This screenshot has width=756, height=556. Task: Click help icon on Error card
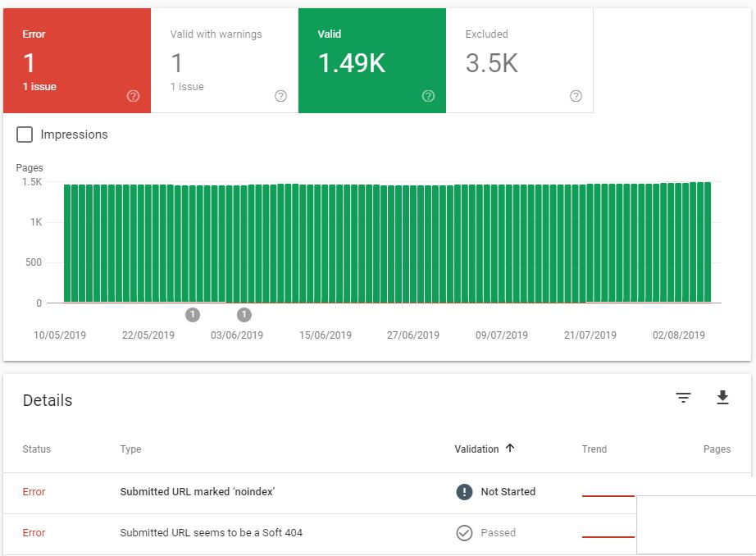point(134,96)
